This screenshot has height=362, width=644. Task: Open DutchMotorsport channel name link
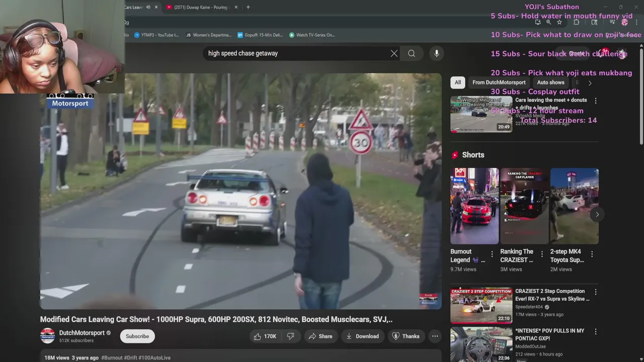pyautogui.click(x=82, y=333)
